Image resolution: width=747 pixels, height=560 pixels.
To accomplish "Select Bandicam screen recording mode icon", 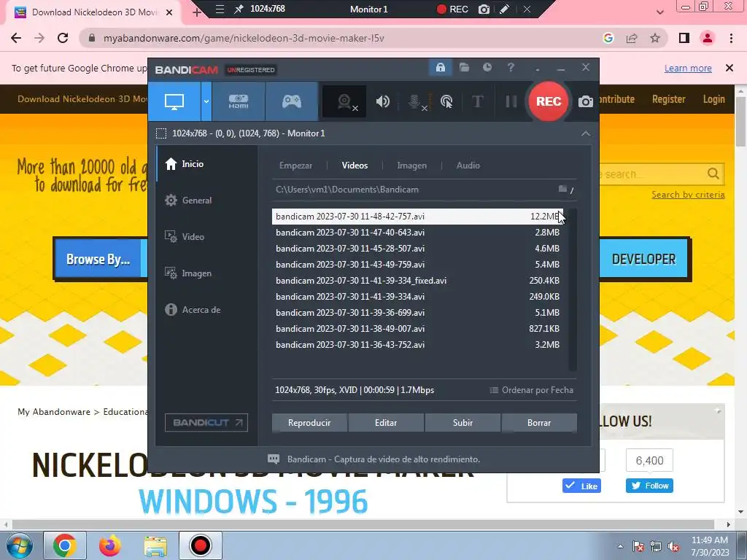I will [x=174, y=101].
